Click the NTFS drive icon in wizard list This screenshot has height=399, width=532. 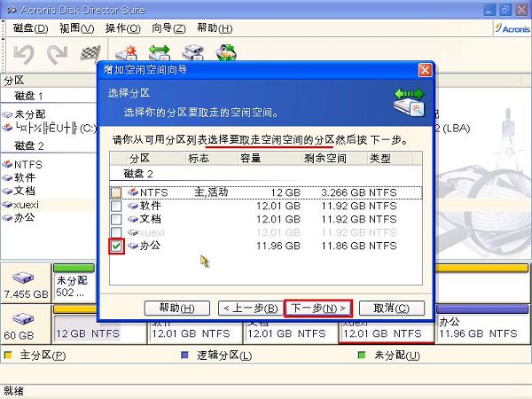pyautogui.click(x=133, y=192)
